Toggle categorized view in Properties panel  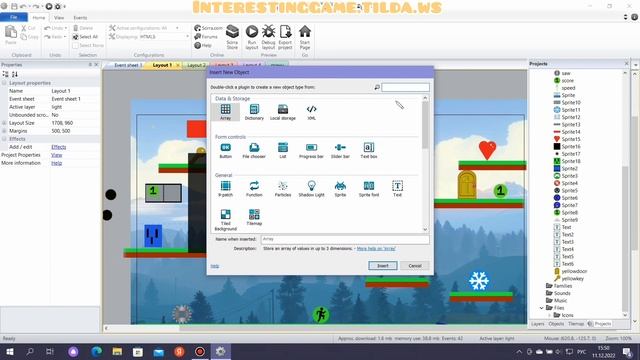coord(5,74)
